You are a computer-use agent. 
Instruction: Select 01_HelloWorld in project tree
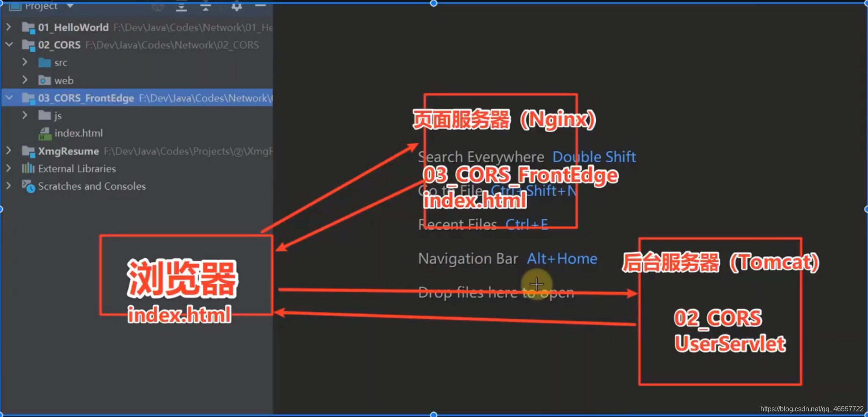73,28
